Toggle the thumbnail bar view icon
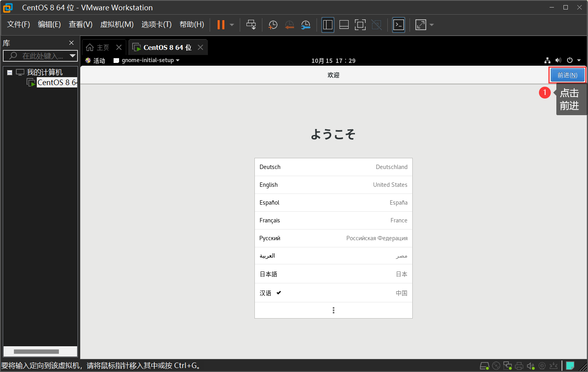This screenshot has height=372, width=588. 344,25
